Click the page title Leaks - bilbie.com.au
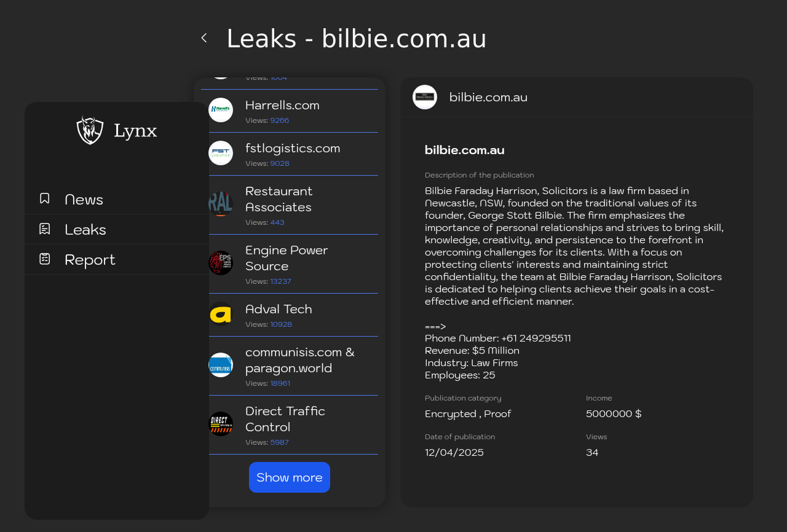787x532 pixels. [x=357, y=39]
